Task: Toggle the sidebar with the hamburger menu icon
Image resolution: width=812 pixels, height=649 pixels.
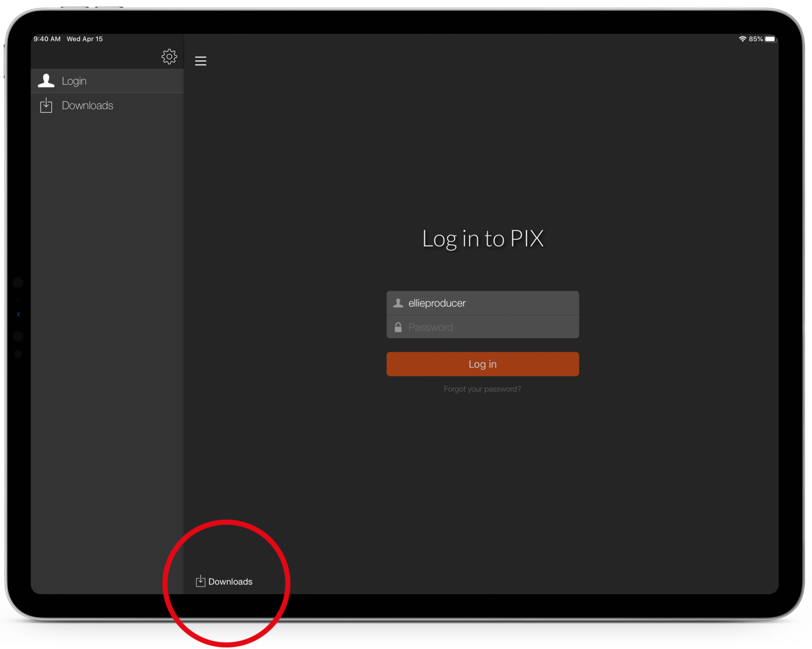Action: [200, 61]
